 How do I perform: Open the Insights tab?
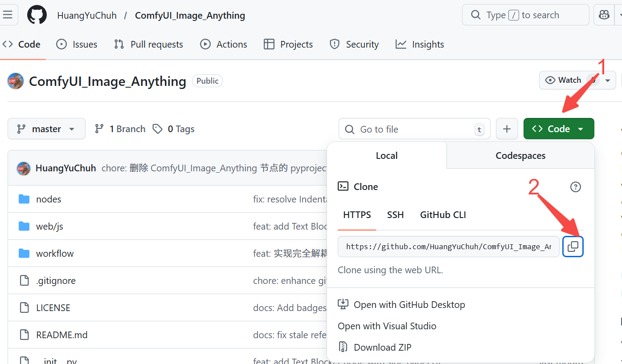420,44
